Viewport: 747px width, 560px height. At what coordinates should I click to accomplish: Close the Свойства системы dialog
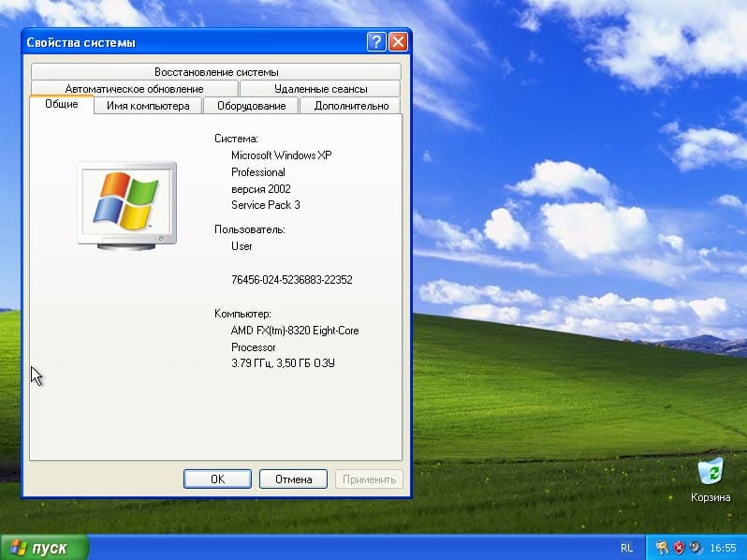click(x=398, y=42)
